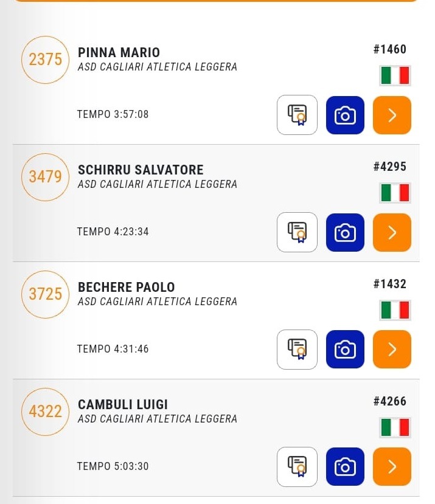Click position badge 3725

(46, 294)
